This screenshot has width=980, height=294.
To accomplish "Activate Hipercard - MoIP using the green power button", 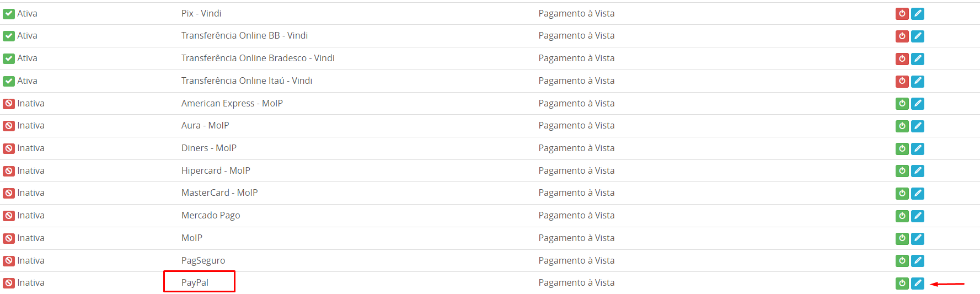I will (902, 171).
